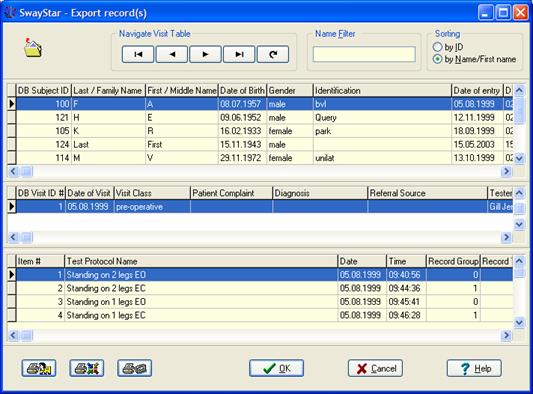Image resolution: width=533 pixels, height=394 pixels.
Task: Click the Record Group column header
Action: pyautogui.click(x=453, y=261)
